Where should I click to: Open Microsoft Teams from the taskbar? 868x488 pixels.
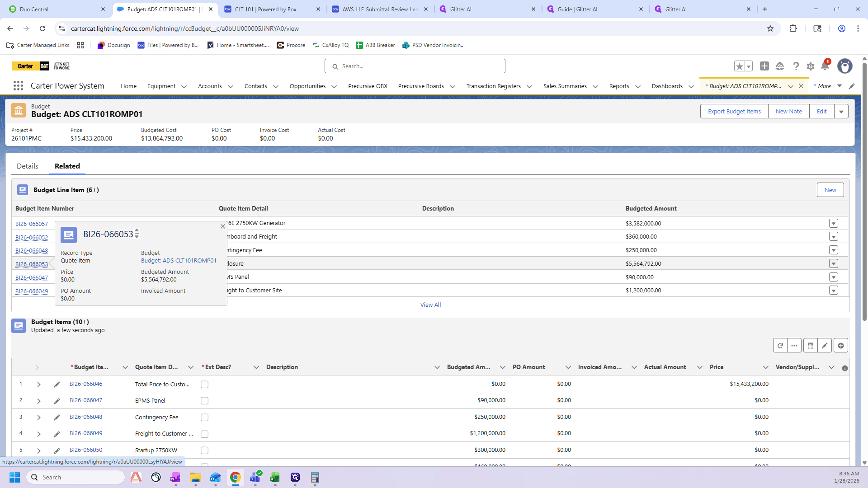click(255, 477)
